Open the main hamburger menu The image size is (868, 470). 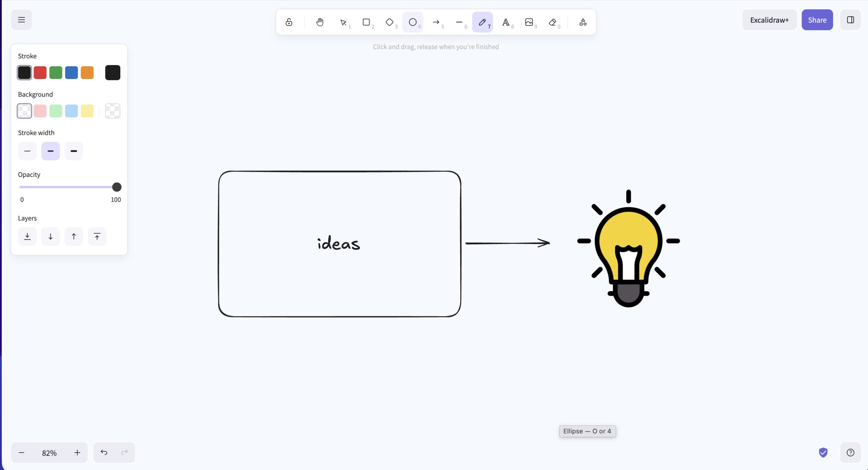(x=21, y=20)
